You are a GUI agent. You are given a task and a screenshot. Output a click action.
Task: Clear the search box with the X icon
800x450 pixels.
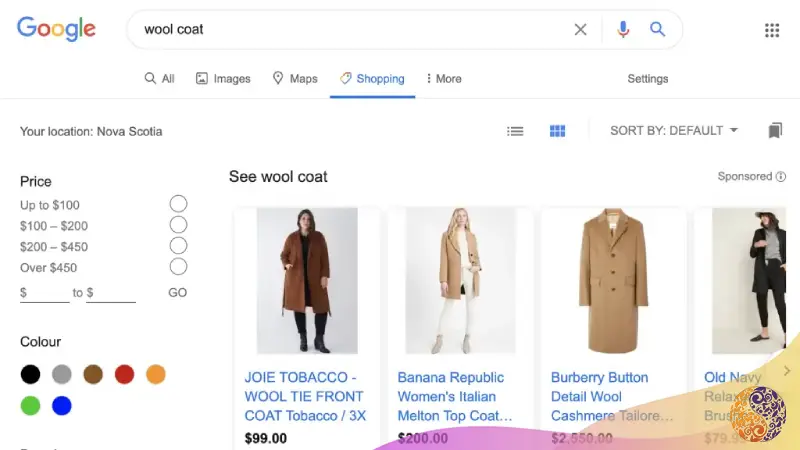[x=580, y=30]
